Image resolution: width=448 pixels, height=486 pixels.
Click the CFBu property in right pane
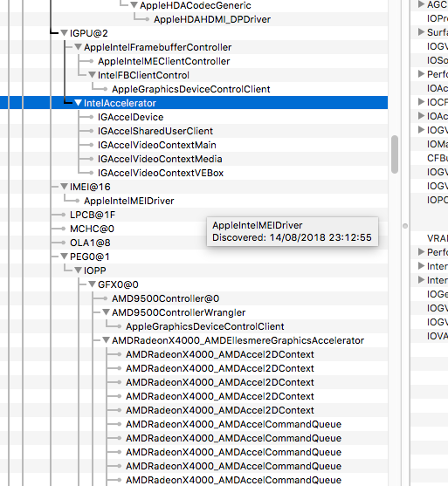[x=438, y=158]
